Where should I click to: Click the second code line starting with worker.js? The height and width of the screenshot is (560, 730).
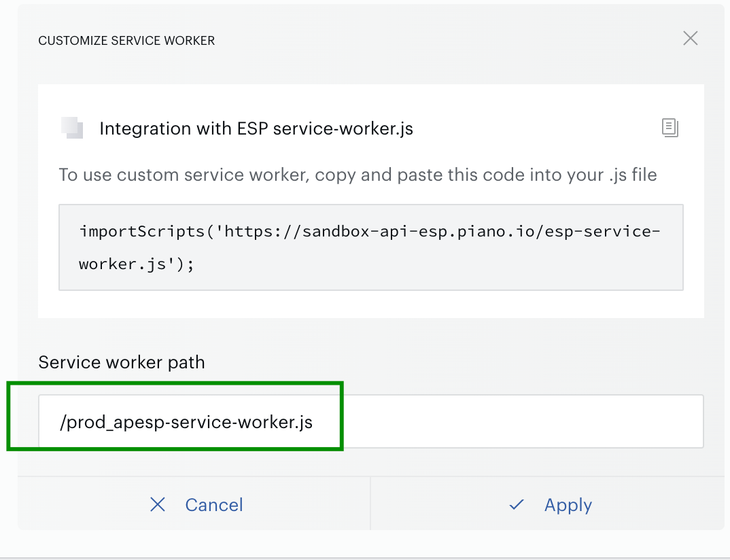137,264
